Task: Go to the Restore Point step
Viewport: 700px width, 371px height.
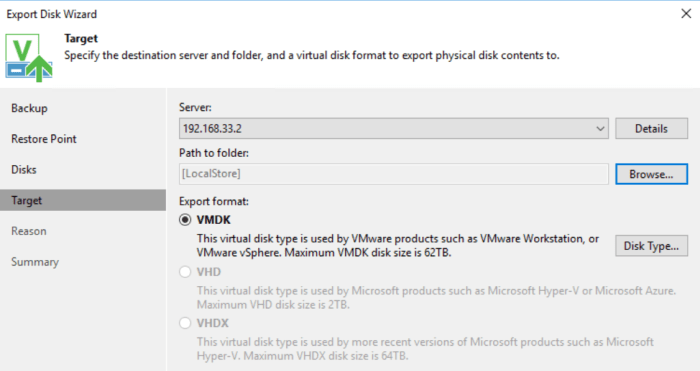Action: (x=44, y=139)
